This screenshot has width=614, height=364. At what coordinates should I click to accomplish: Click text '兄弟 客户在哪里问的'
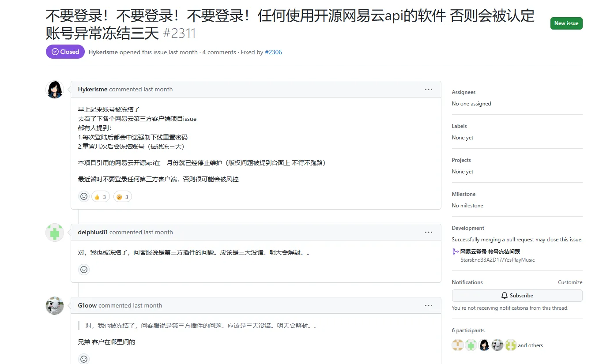click(x=106, y=342)
